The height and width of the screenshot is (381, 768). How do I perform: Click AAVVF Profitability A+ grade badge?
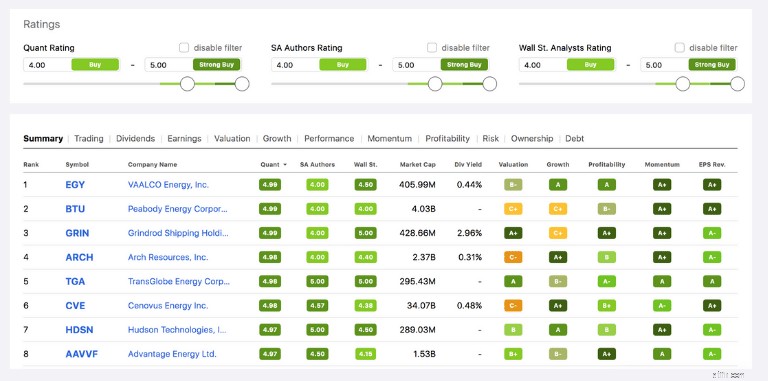pos(606,354)
